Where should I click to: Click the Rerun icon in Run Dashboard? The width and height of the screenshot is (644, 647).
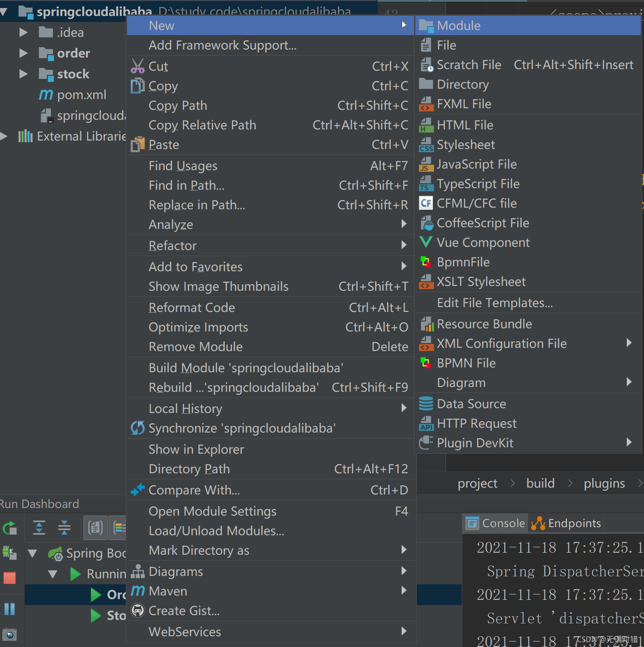click(x=10, y=528)
